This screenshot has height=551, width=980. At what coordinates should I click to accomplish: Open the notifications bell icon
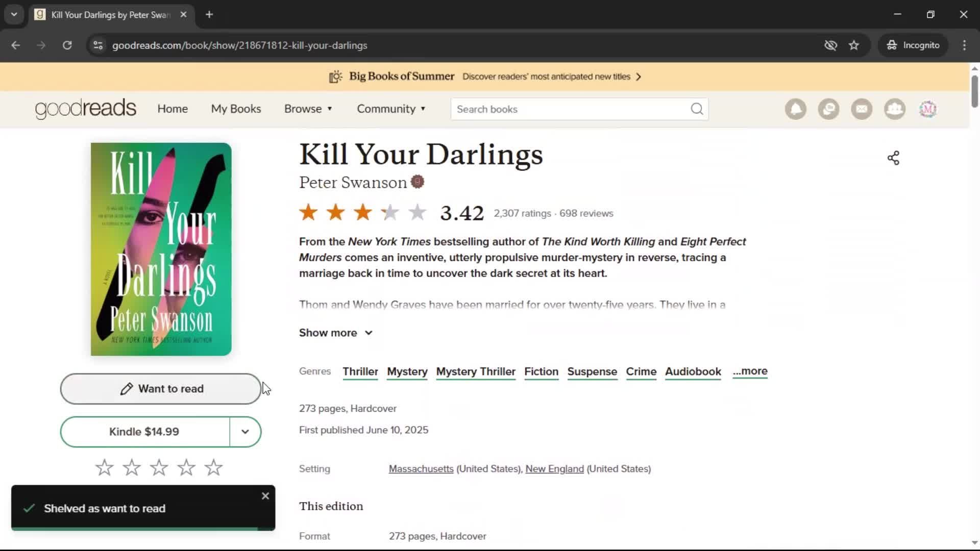795,109
